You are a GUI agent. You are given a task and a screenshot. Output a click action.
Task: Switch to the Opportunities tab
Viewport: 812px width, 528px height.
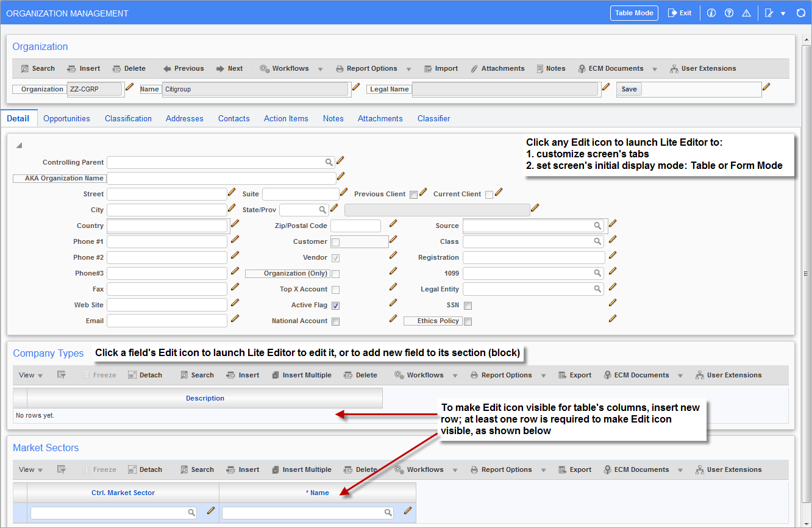point(66,118)
